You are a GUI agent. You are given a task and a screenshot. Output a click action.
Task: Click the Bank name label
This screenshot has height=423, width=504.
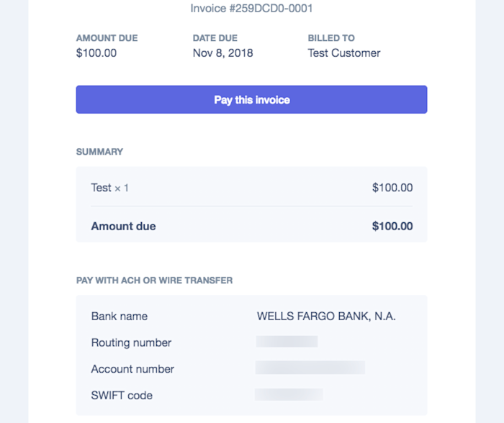119,316
